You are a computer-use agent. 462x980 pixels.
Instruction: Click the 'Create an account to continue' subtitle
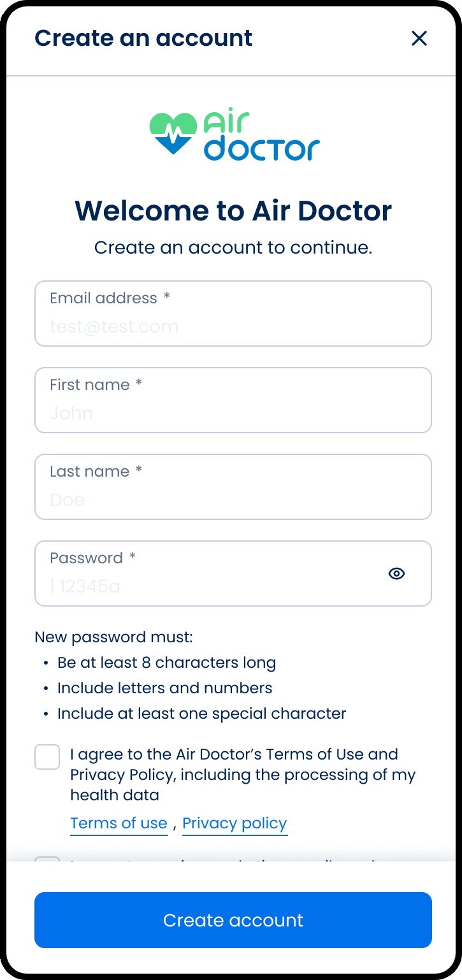pyautogui.click(x=233, y=247)
